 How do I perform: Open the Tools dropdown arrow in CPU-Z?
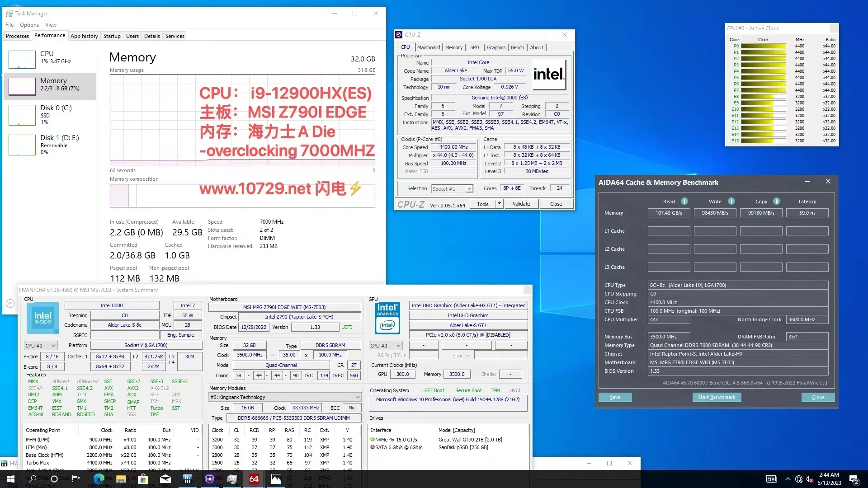pyautogui.click(x=499, y=204)
